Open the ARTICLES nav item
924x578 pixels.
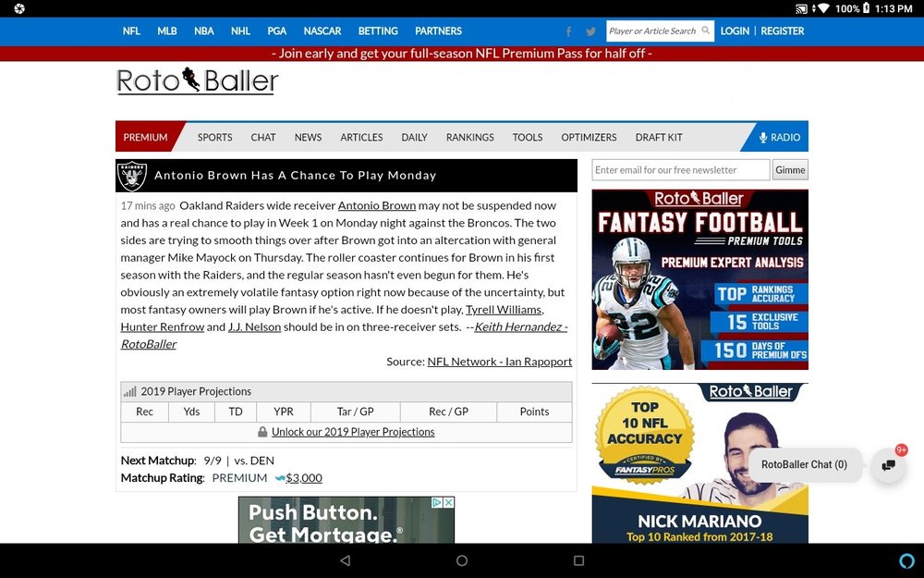pos(362,138)
